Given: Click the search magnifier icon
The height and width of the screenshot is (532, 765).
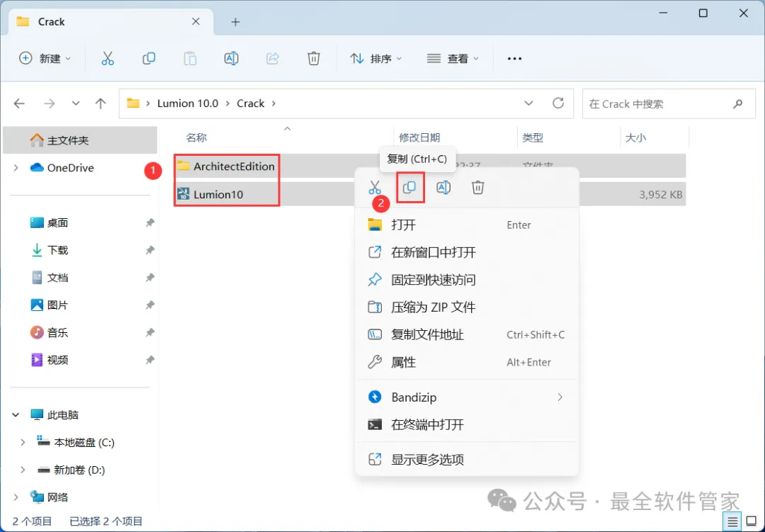Looking at the screenshot, I should pyautogui.click(x=737, y=103).
